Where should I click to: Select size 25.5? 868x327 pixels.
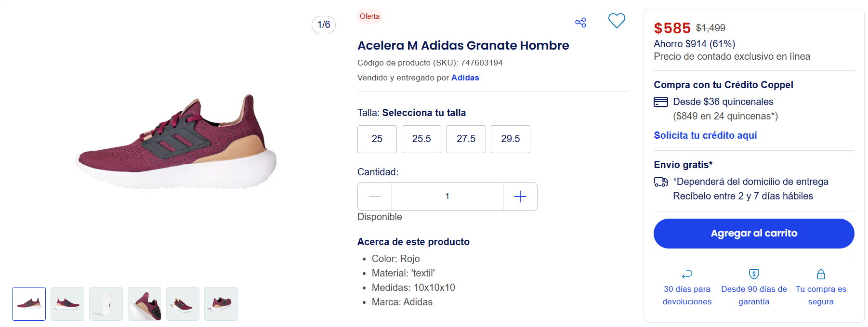click(x=421, y=139)
